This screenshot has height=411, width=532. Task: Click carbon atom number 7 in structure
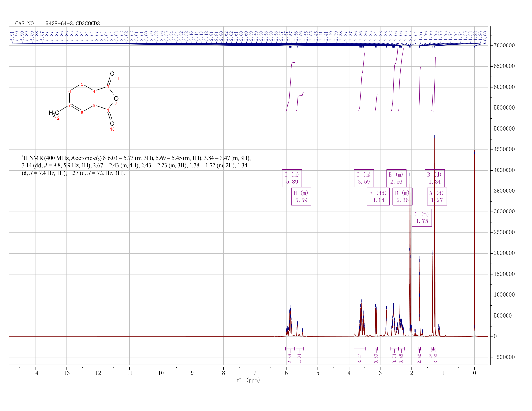pos(70,105)
